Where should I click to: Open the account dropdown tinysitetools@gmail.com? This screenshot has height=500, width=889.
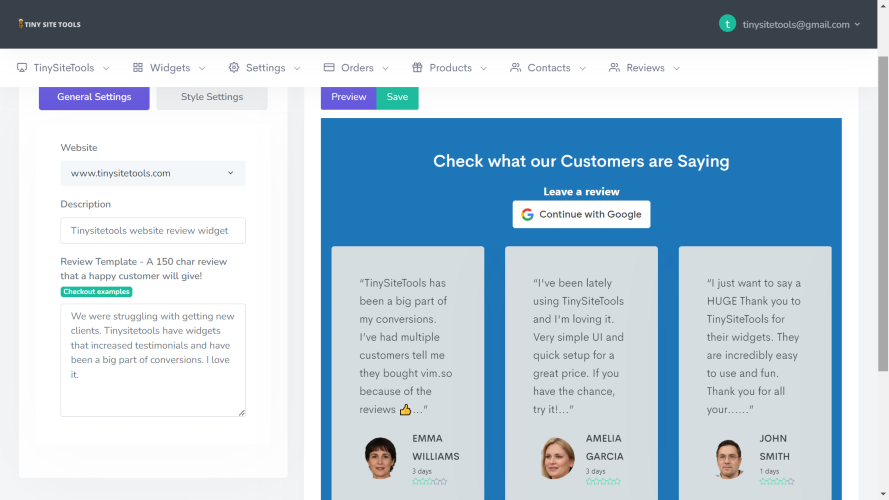click(x=801, y=24)
